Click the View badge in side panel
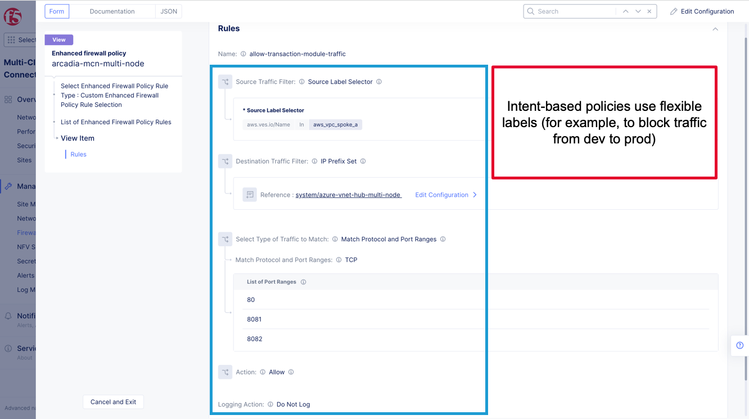Viewport: 749px width, 419px height. 59,40
